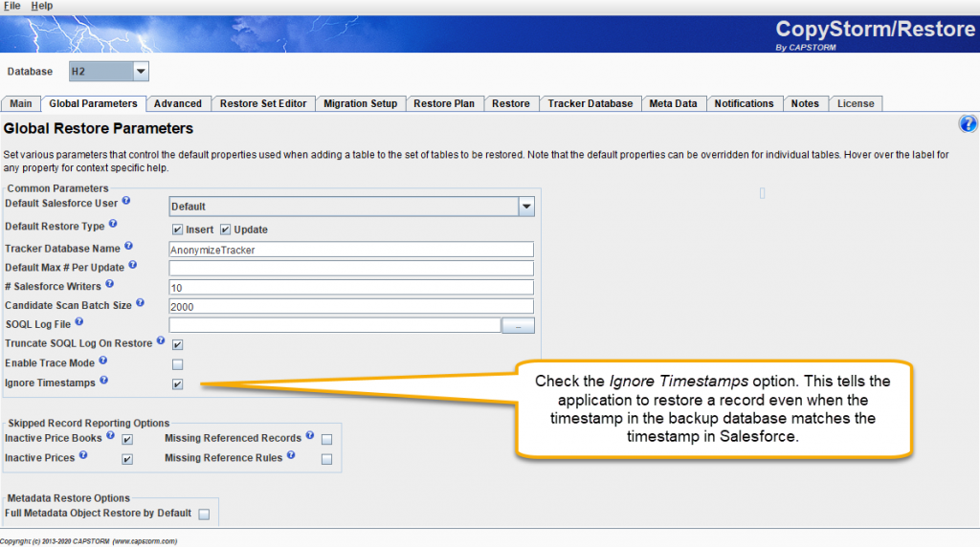Click help icon for # Salesforce Writers

pyautogui.click(x=109, y=283)
